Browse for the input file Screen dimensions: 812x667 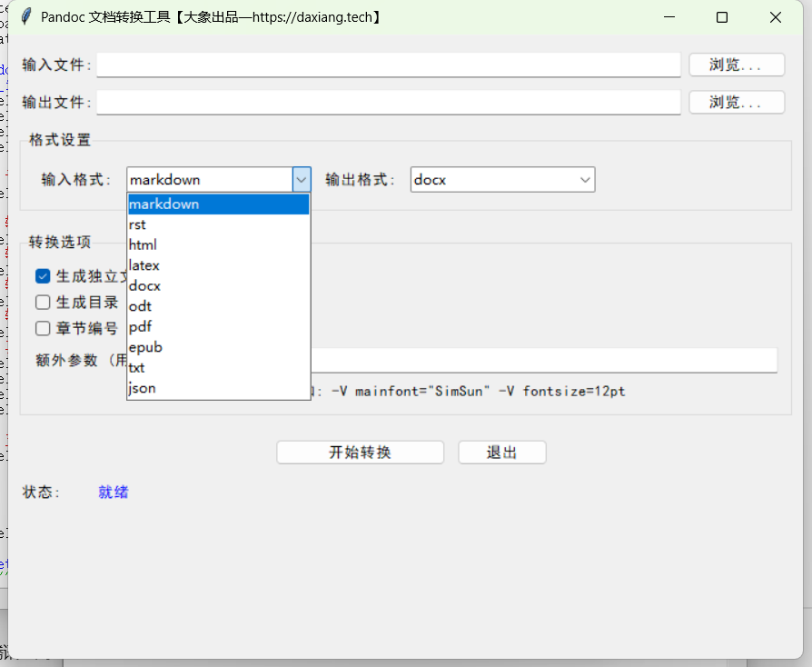coord(736,65)
